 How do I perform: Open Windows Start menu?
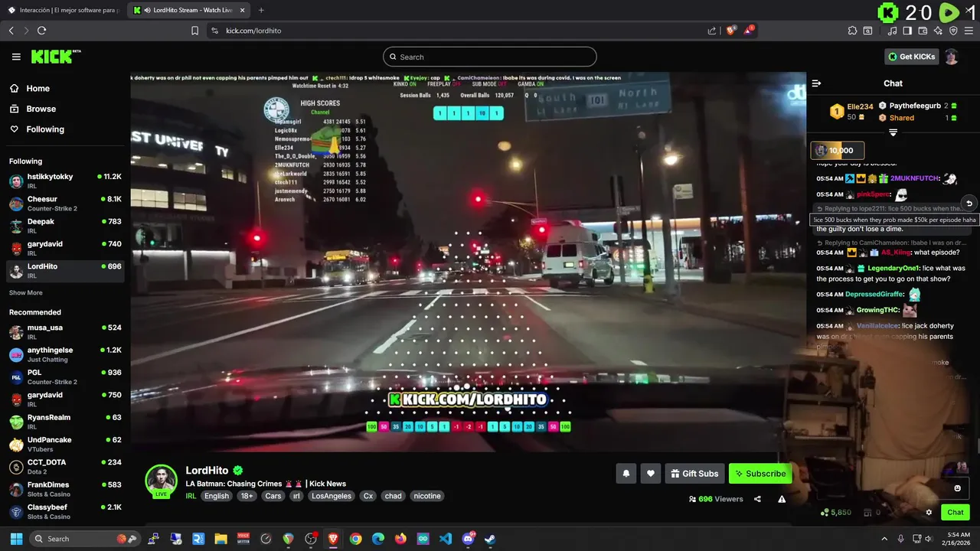[15, 539]
